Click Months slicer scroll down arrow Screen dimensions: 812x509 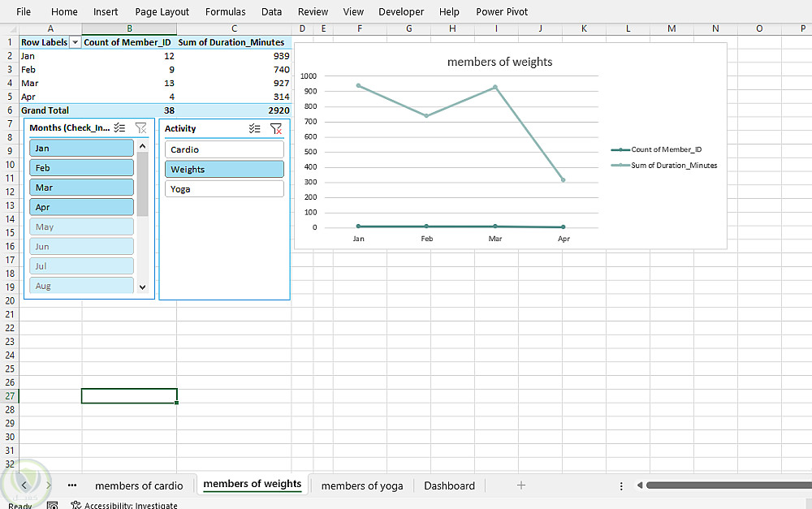[142, 287]
